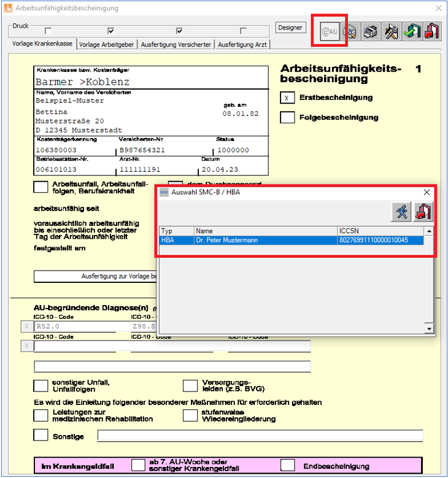Check the Folgebescheinigung checkbox

coord(287,117)
